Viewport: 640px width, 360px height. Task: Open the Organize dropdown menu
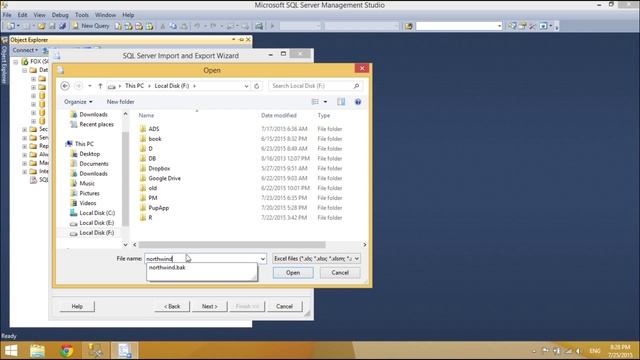point(78,102)
